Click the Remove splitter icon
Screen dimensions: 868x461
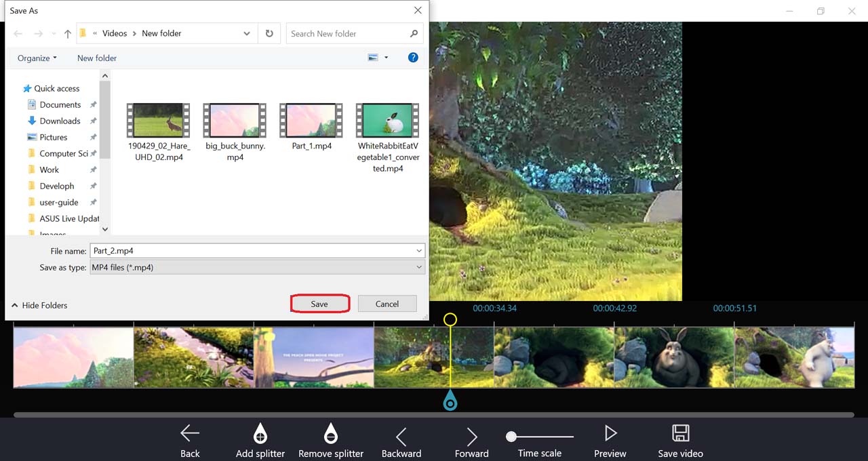tap(330, 434)
